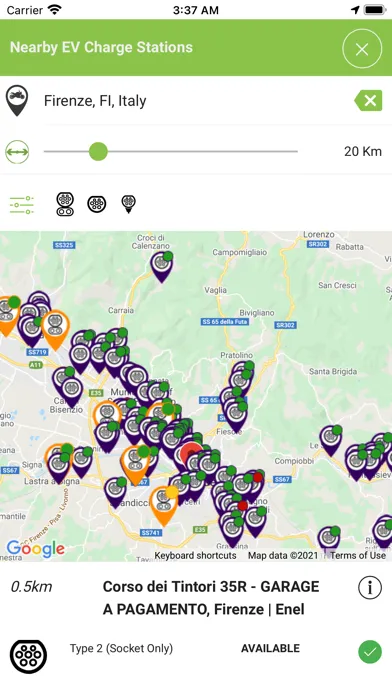The image size is (392, 696).
Task: Filter by Type 2 connector icon
Action: (97, 204)
